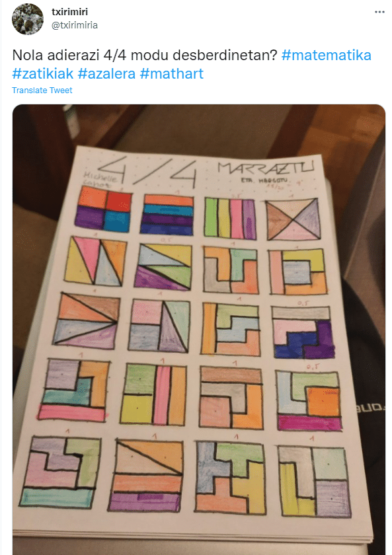Screen dimensions: 392x555
Task: Click the X-diagonal triangles square drawing
Action: [x=292, y=219]
